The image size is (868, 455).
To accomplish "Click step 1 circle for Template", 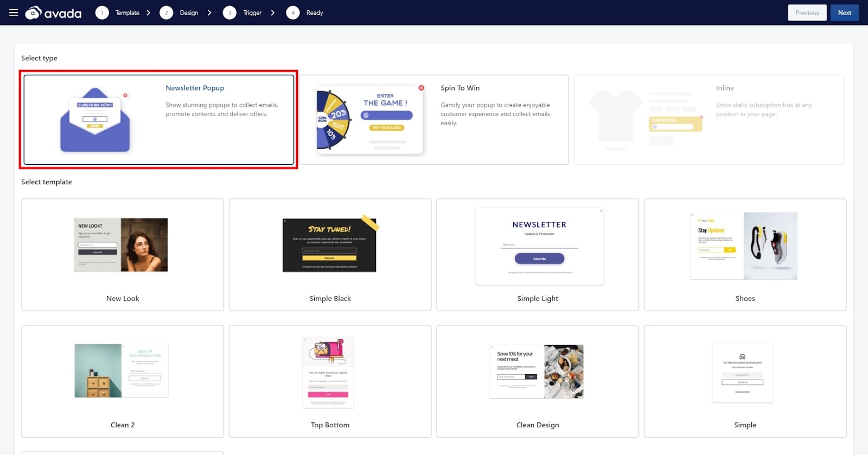I will coord(102,12).
